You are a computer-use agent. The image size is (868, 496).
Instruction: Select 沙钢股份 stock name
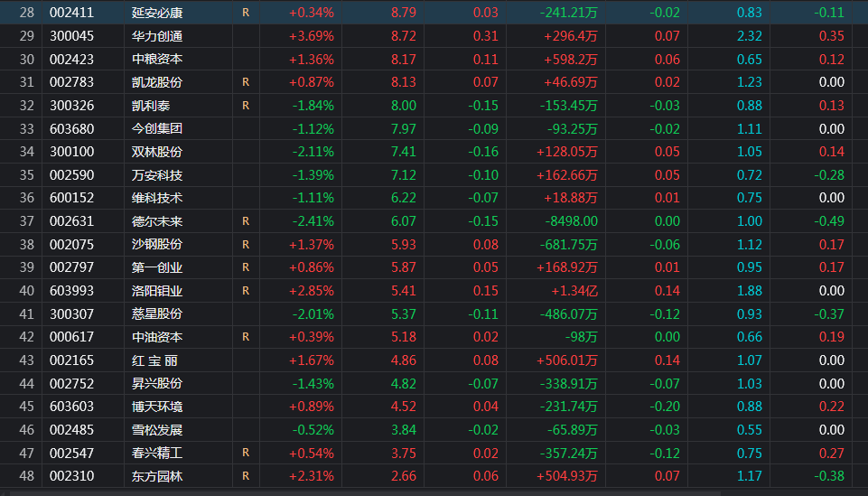[157, 245]
